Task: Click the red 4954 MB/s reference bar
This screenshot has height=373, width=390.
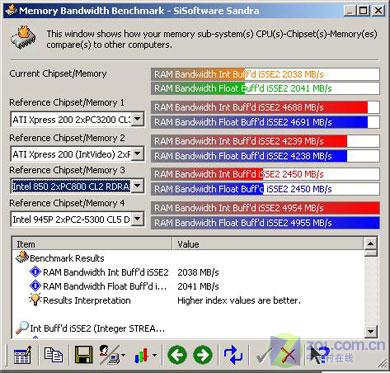Action: click(x=265, y=208)
